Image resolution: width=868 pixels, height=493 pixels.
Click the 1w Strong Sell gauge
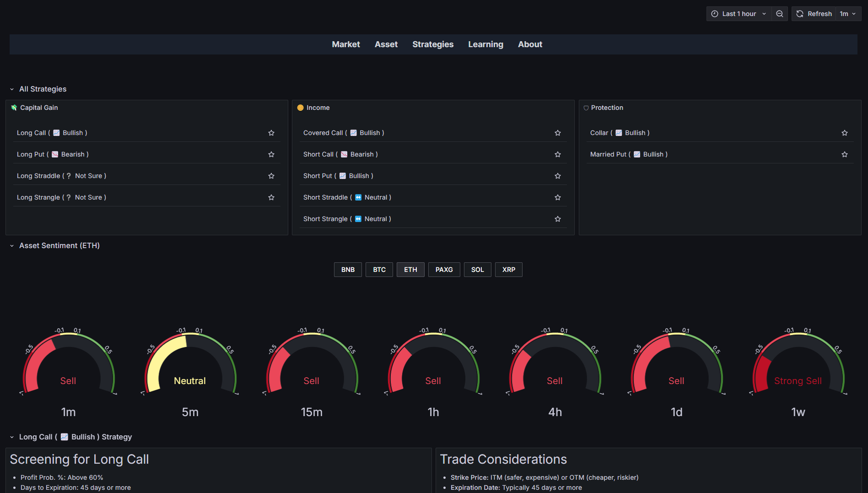pos(798,366)
